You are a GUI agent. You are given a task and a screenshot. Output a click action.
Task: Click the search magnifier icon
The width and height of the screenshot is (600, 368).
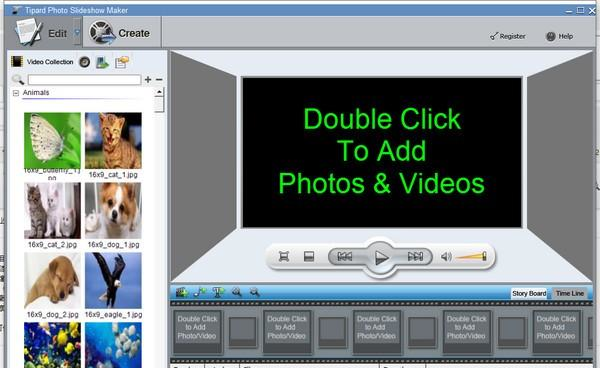click(18, 80)
